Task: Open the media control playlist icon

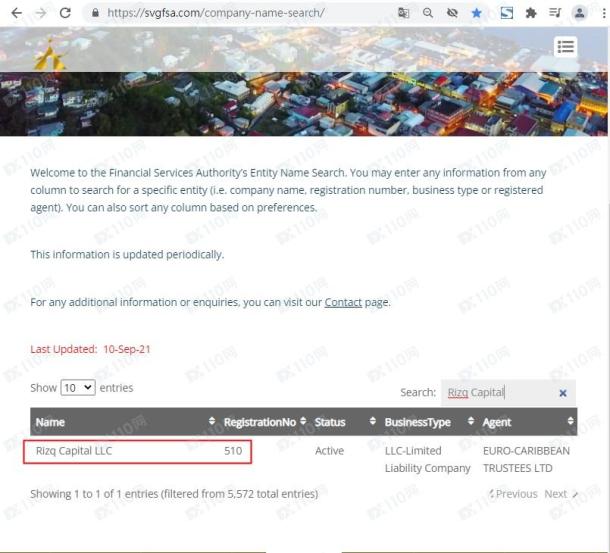Action: point(555,13)
